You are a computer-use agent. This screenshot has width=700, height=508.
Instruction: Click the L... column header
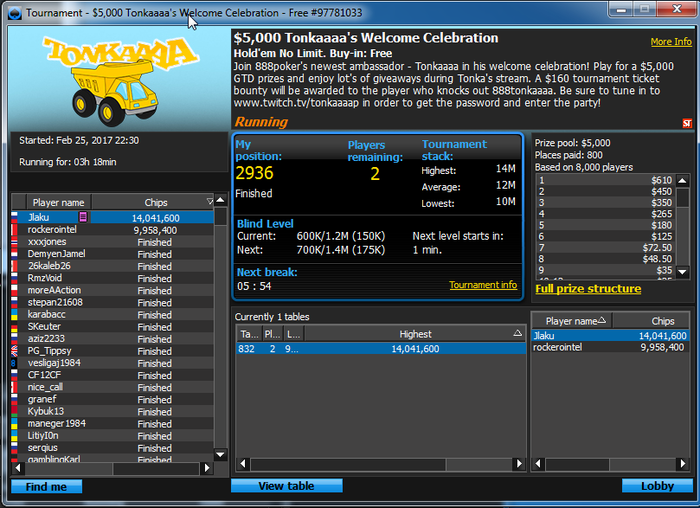(x=293, y=334)
